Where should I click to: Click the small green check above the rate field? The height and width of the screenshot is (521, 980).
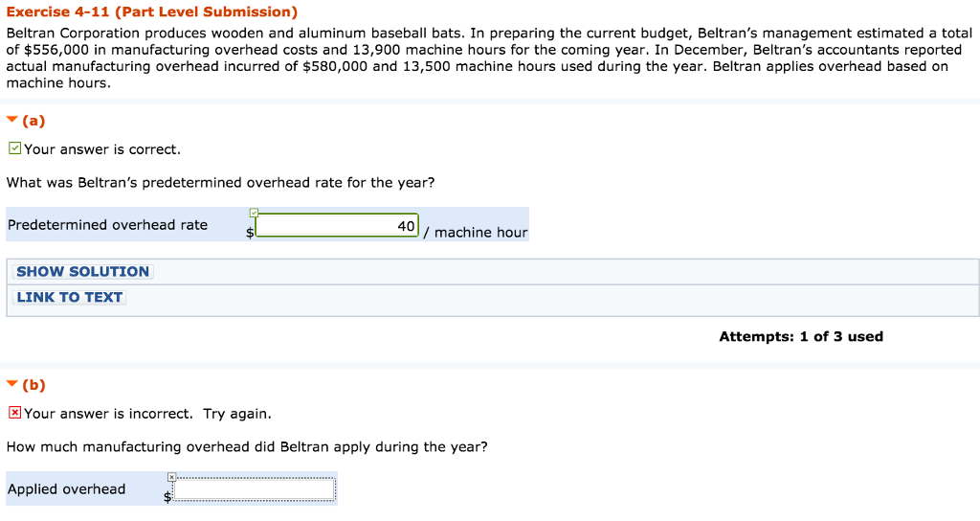(254, 213)
